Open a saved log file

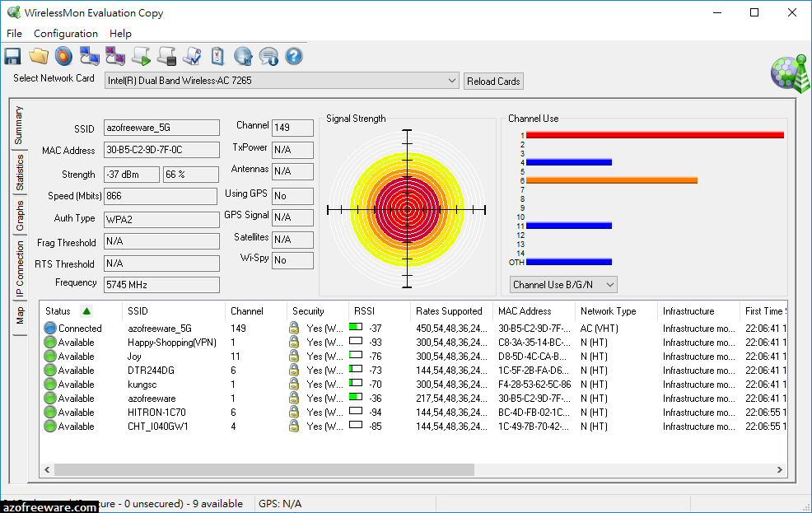click(x=37, y=55)
